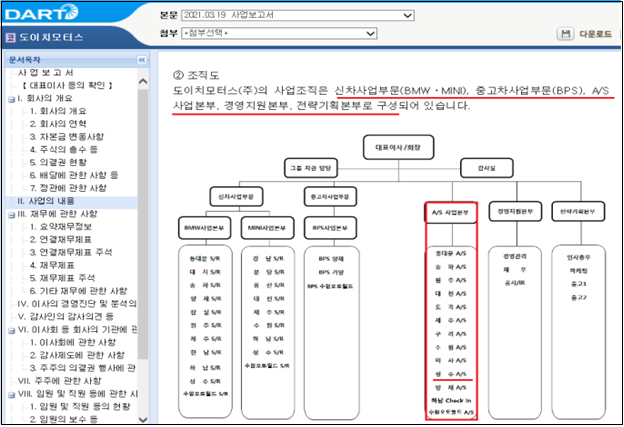
Task: Click the ② 조직도 heading text
Action: click(196, 75)
